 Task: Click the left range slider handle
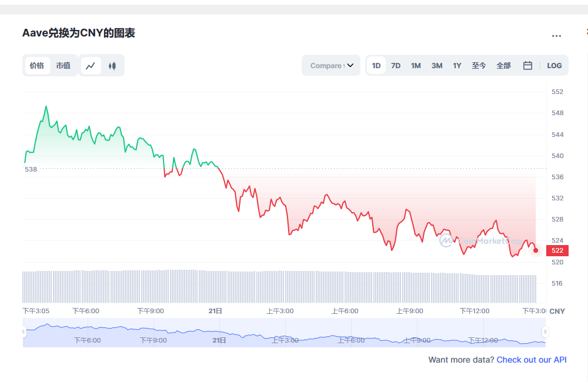point(24,332)
